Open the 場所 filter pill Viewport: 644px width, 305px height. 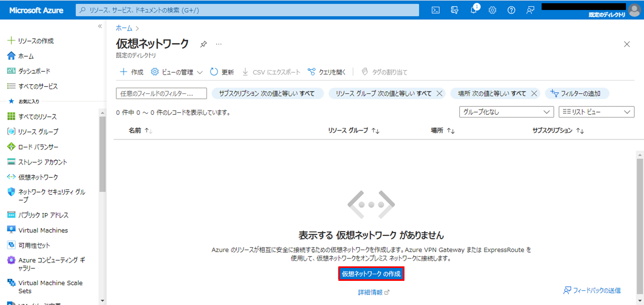pos(491,93)
